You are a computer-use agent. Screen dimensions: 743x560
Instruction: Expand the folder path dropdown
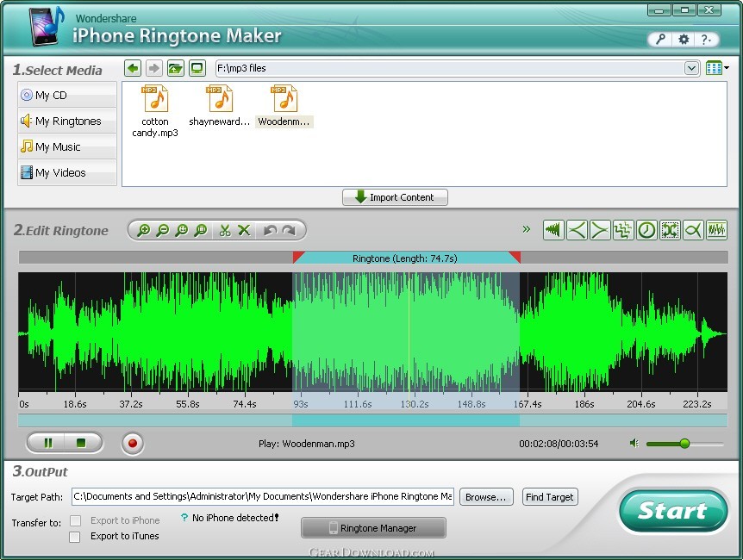click(x=691, y=68)
